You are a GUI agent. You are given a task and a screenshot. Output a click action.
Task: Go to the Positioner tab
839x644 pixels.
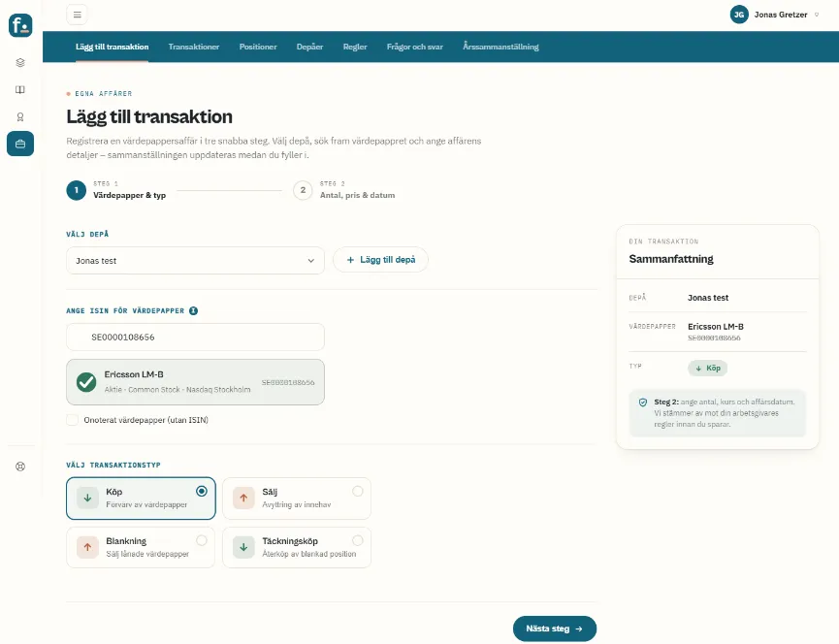pos(258,47)
